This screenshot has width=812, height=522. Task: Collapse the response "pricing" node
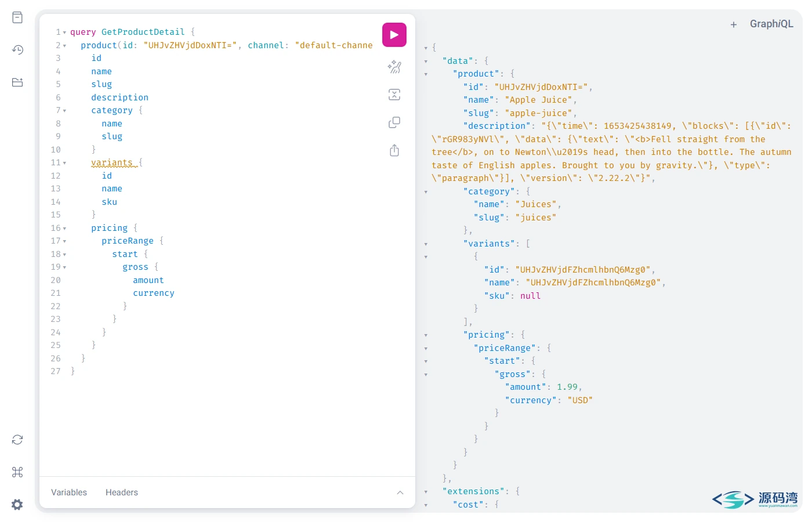click(426, 335)
